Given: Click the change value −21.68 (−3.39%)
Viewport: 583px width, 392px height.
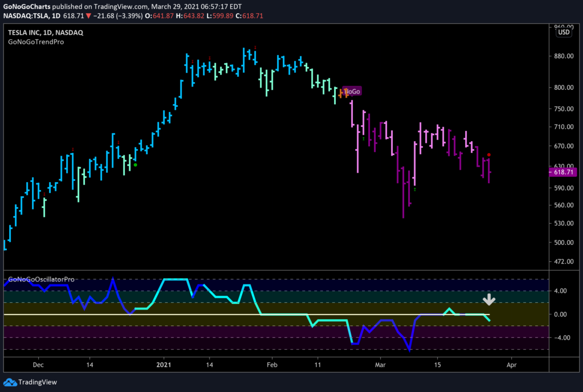Looking at the screenshot, I should pyautogui.click(x=118, y=16).
